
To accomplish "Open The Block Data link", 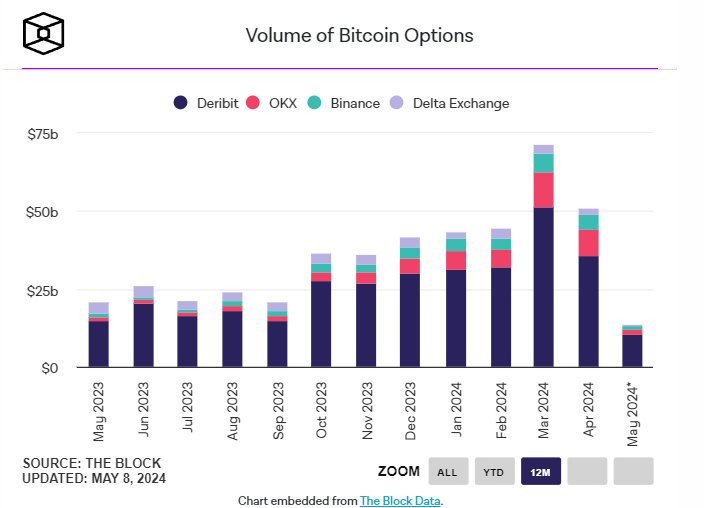I will coord(400,501).
